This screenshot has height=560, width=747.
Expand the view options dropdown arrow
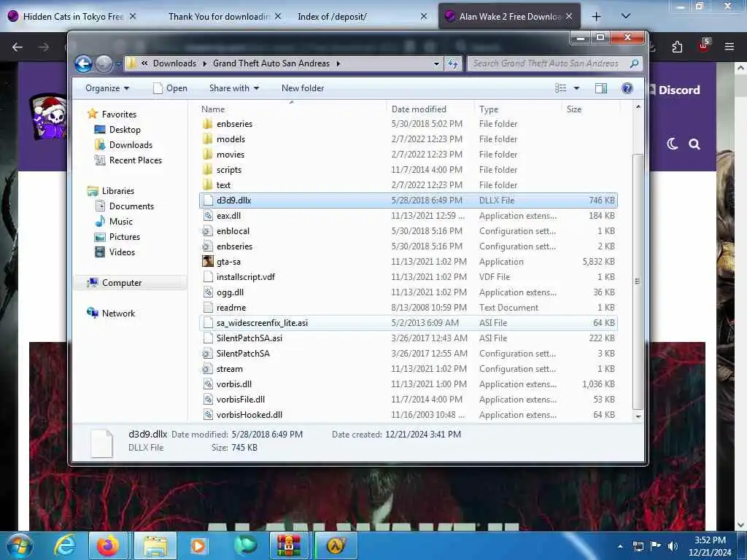tap(576, 88)
